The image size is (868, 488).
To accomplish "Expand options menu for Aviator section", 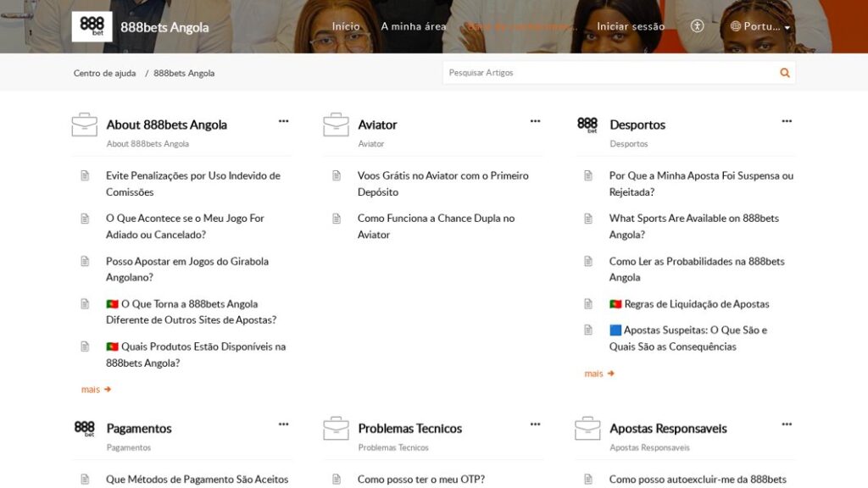I will 535,121.
